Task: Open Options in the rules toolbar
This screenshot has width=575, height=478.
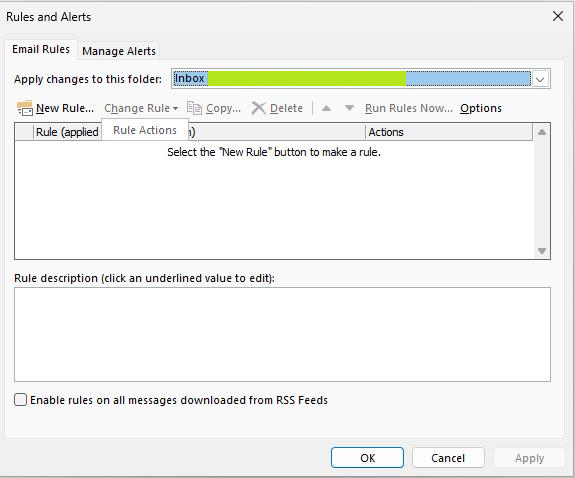Action: [481, 108]
